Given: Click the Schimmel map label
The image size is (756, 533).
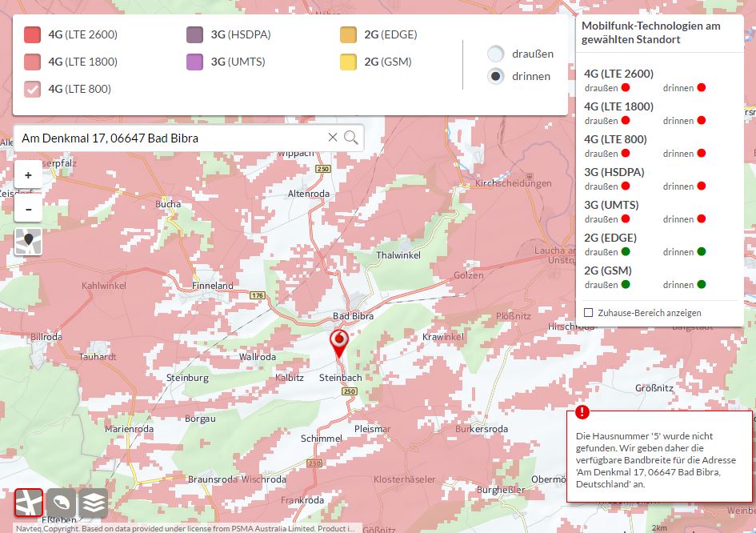Looking at the screenshot, I should [x=322, y=439].
